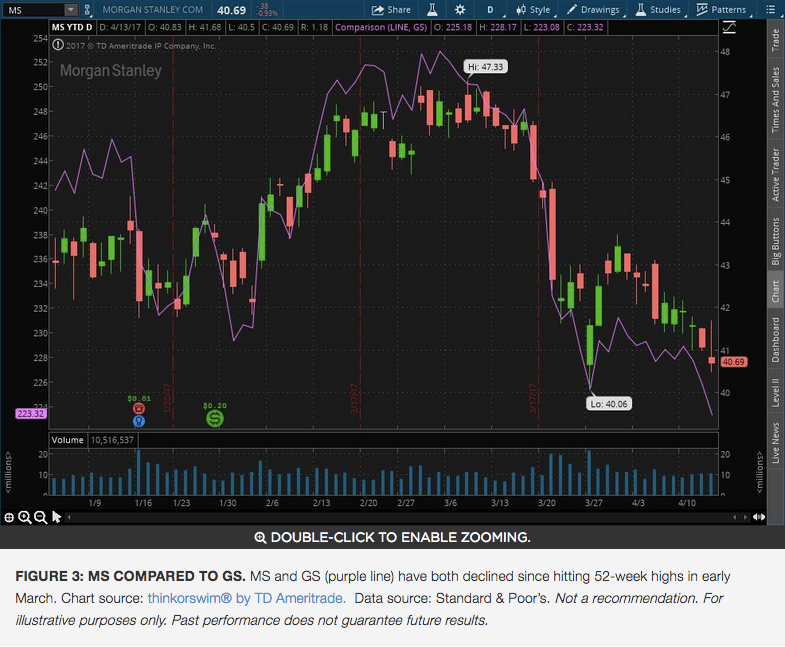Click the left scroll arrow on time axis

(x=69, y=517)
